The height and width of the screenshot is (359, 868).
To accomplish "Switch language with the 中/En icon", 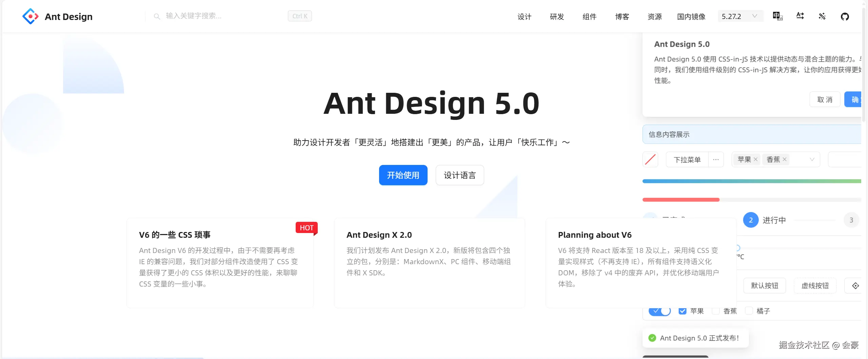I will pyautogui.click(x=777, y=16).
